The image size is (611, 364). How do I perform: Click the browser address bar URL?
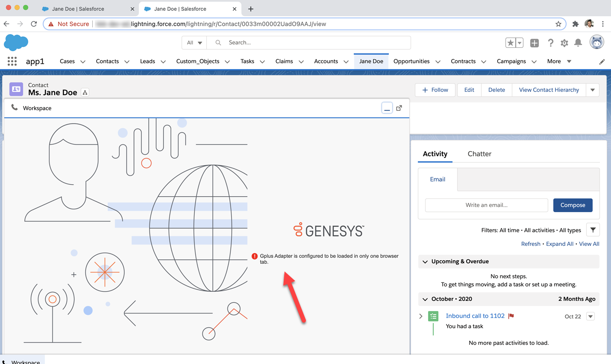point(228,24)
